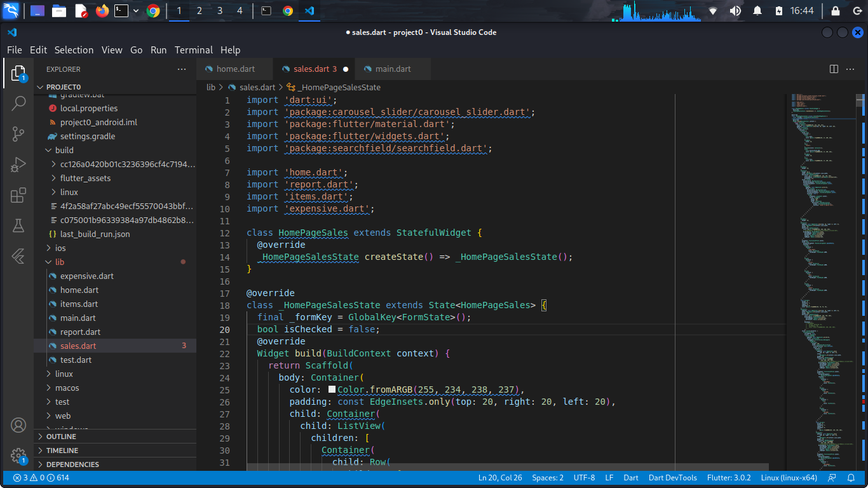Open the Terminal menu
This screenshot has height=488, width=868.
tap(194, 50)
